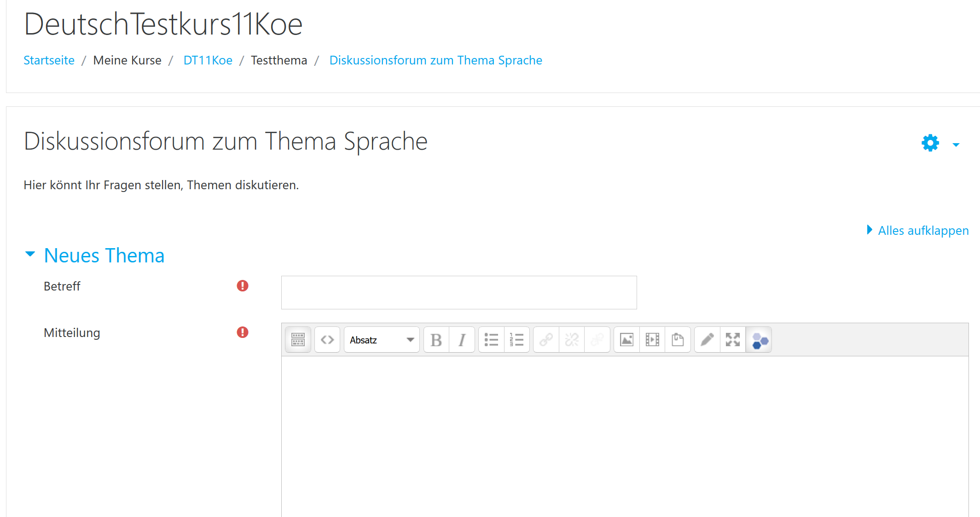Open the DT11Koe course breadcrumb
980x517 pixels.
point(208,60)
